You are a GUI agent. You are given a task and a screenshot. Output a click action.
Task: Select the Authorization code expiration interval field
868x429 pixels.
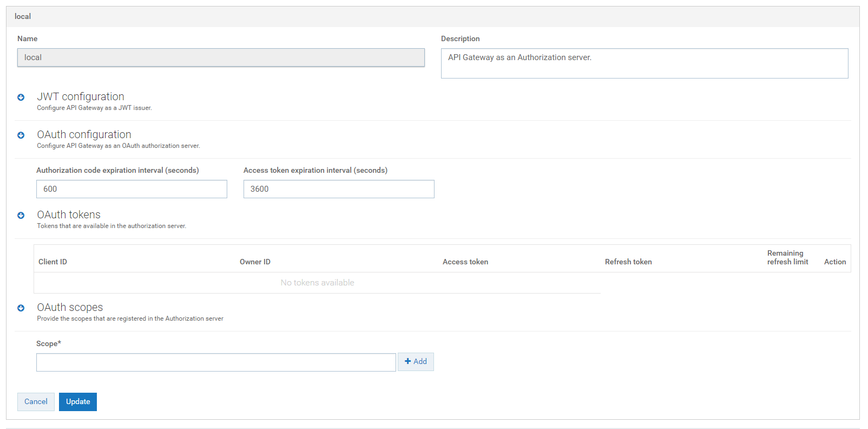(131, 189)
